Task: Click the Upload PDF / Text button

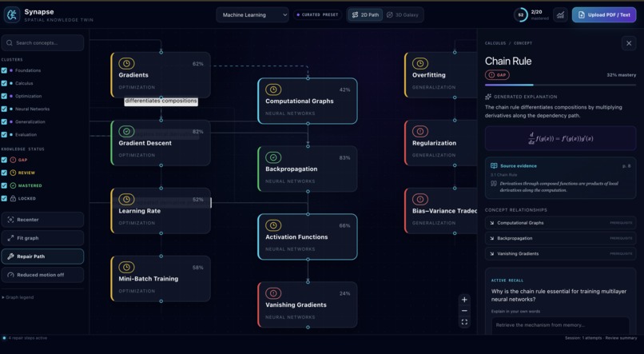Action: (x=604, y=15)
